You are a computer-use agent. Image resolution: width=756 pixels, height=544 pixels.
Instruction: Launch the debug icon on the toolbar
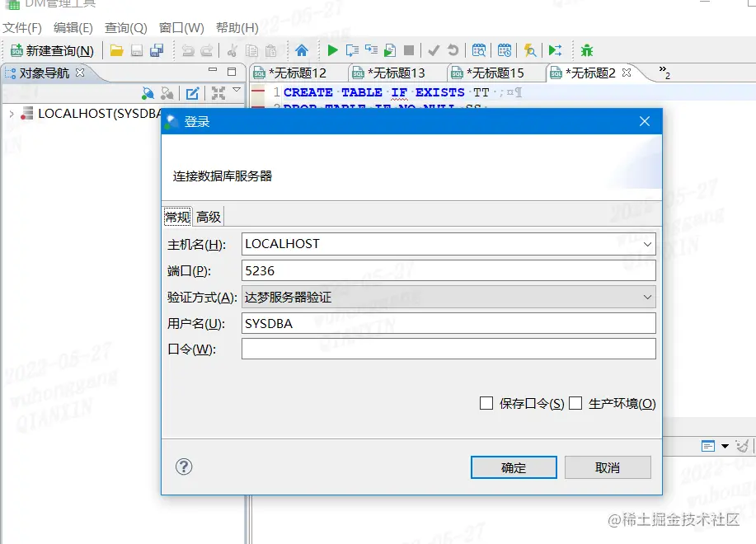(x=587, y=50)
